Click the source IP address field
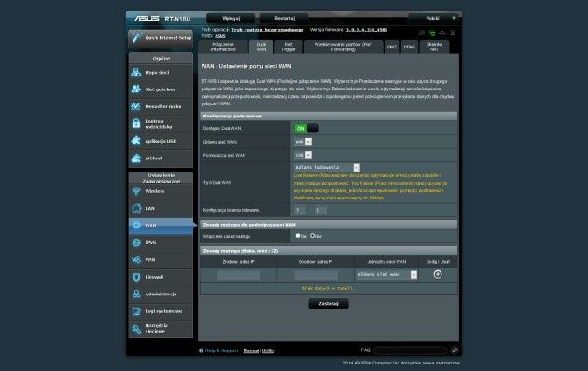 tap(239, 275)
